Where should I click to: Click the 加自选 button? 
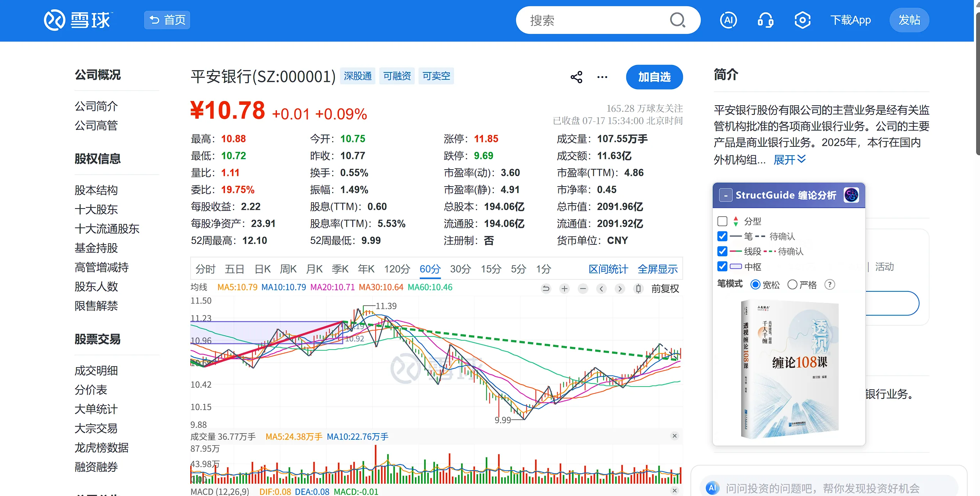coord(654,77)
